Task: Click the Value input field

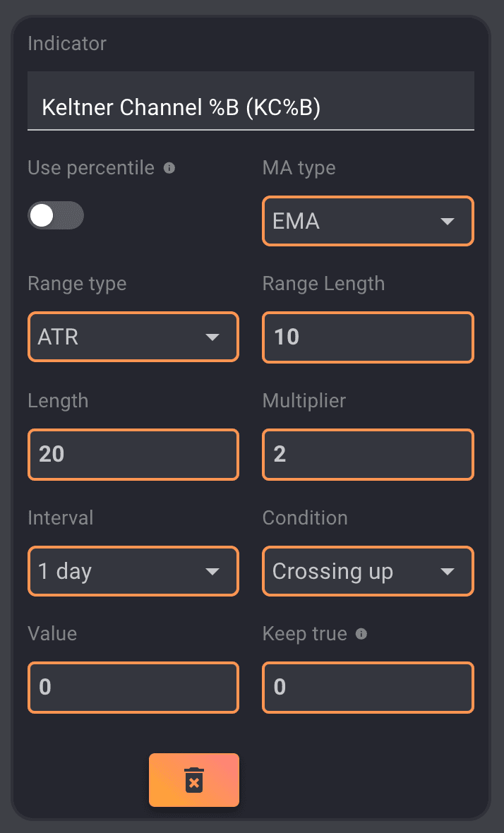Action: (133, 687)
